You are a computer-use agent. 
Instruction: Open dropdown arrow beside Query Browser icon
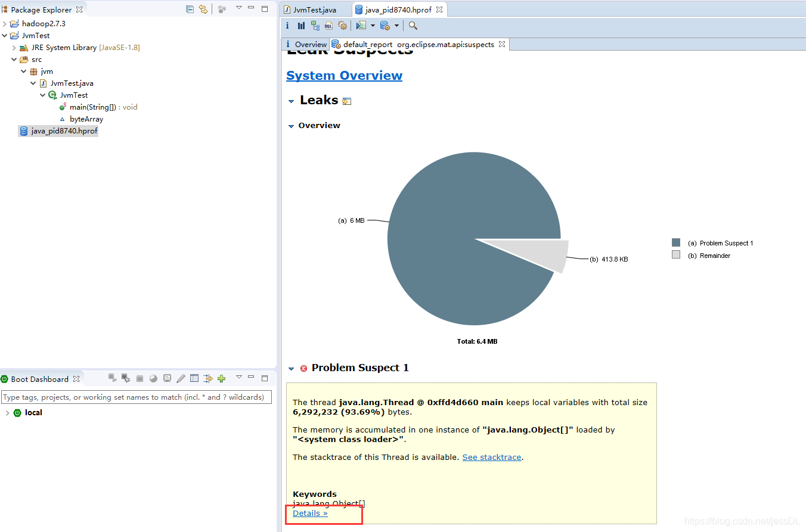pos(396,26)
